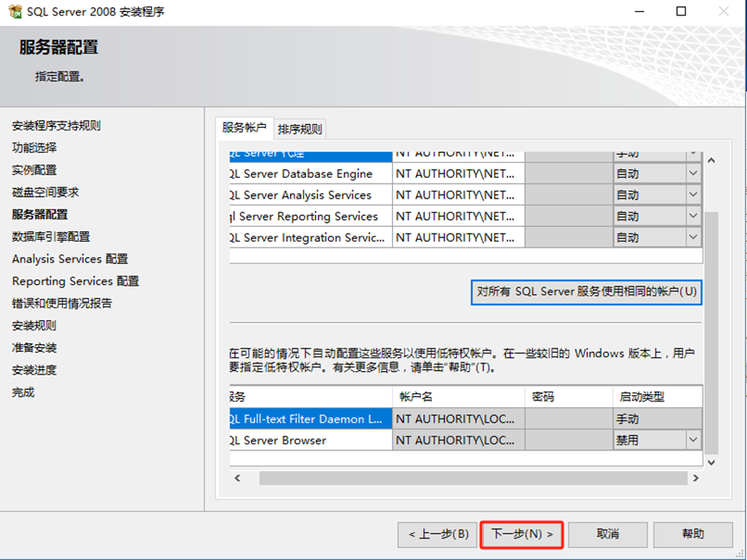Image resolution: width=747 pixels, height=560 pixels.
Task: Select the SQL Server Integration Services row
Action: click(x=465, y=237)
